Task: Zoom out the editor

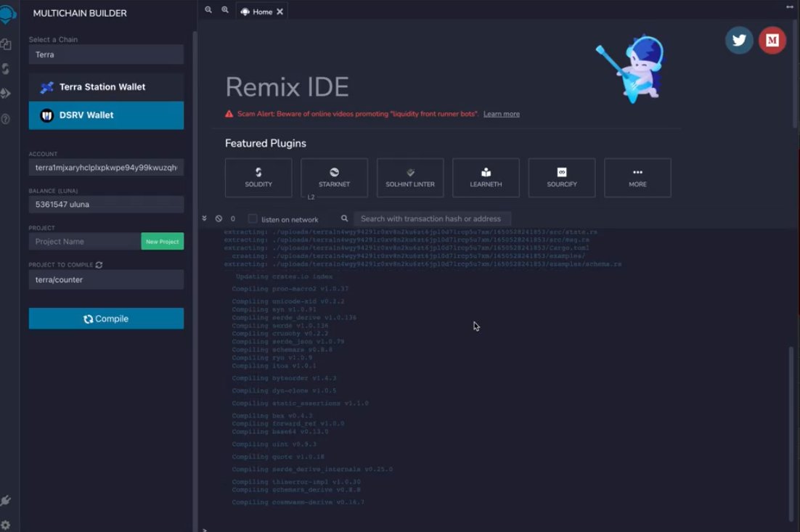Action: [208, 9]
